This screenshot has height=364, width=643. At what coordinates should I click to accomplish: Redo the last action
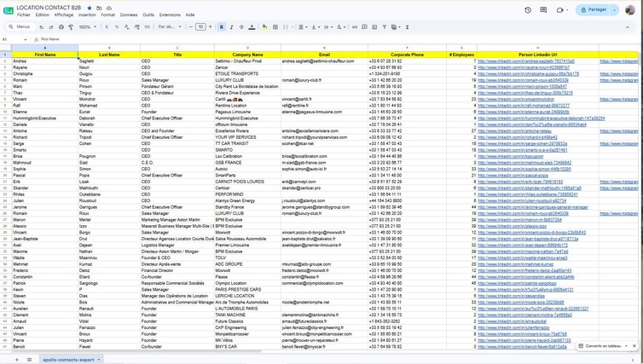(x=51, y=27)
